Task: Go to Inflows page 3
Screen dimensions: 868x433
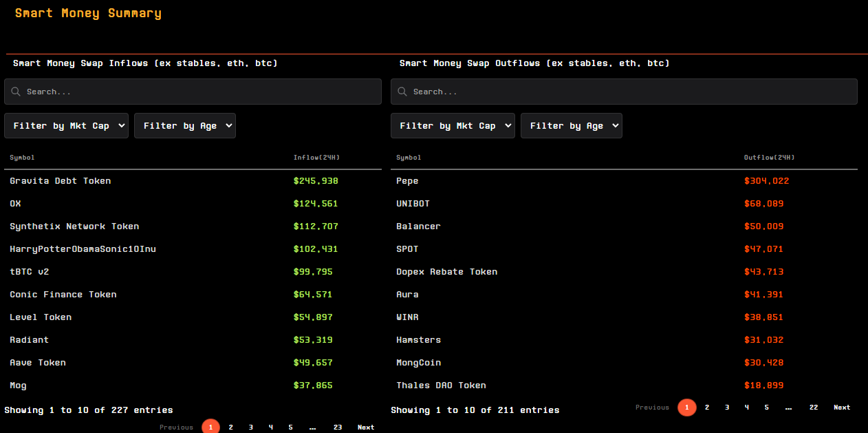Action: click(x=250, y=427)
